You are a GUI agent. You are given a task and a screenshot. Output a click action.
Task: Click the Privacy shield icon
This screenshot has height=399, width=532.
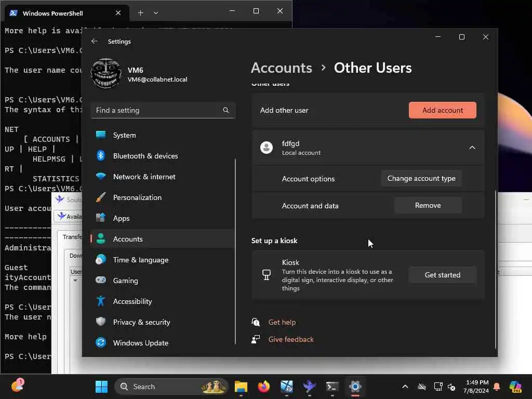pyautogui.click(x=101, y=322)
